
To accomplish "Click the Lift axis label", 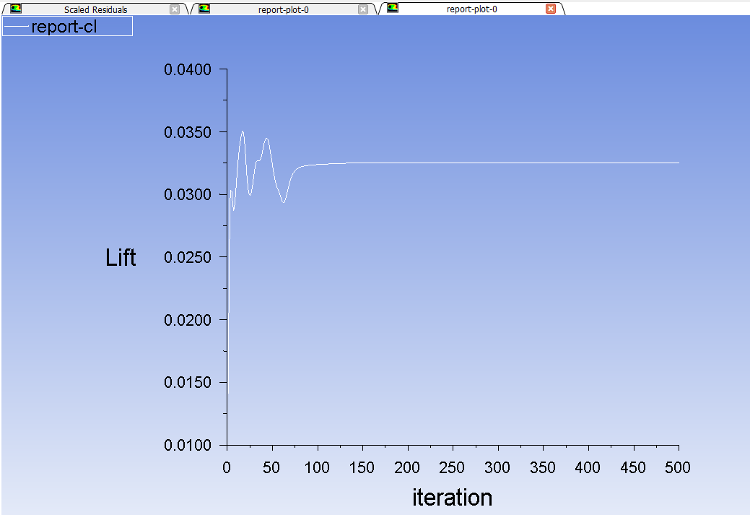I will [x=121, y=257].
